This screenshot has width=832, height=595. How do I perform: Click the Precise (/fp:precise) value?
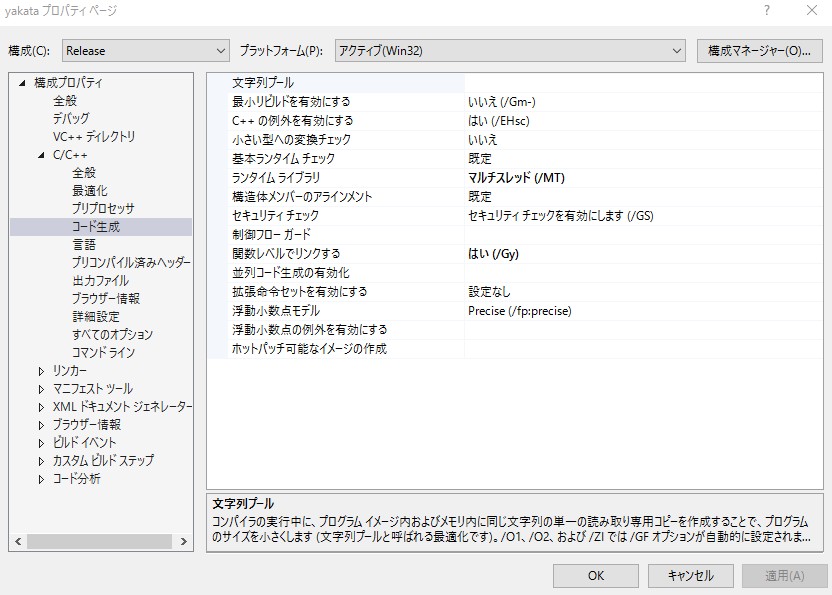tap(519, 311)
